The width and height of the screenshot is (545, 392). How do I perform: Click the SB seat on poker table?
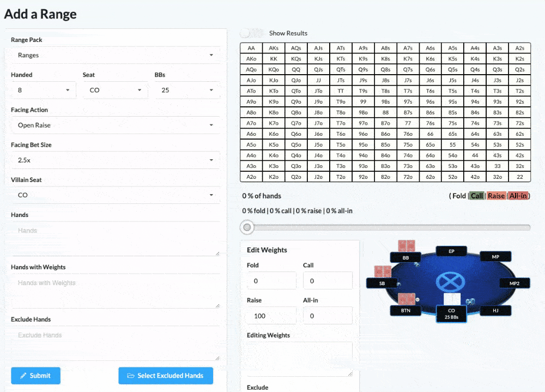(381, 284)
